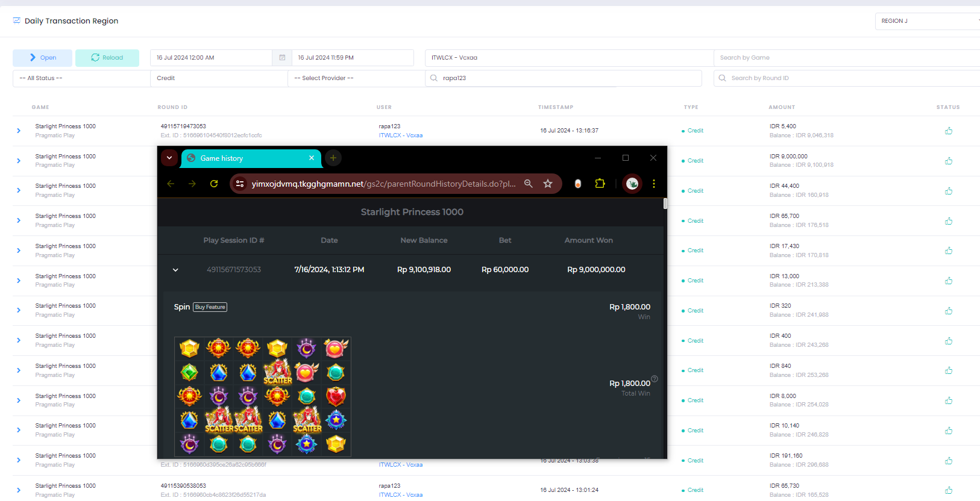Click the thumbs-up status for IDR 400 row
This screenshot has width=980, height=501.
point(949,341)
